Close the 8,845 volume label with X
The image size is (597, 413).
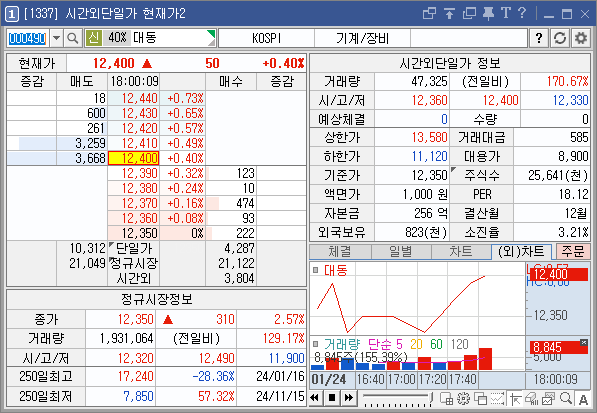[584, 343]
